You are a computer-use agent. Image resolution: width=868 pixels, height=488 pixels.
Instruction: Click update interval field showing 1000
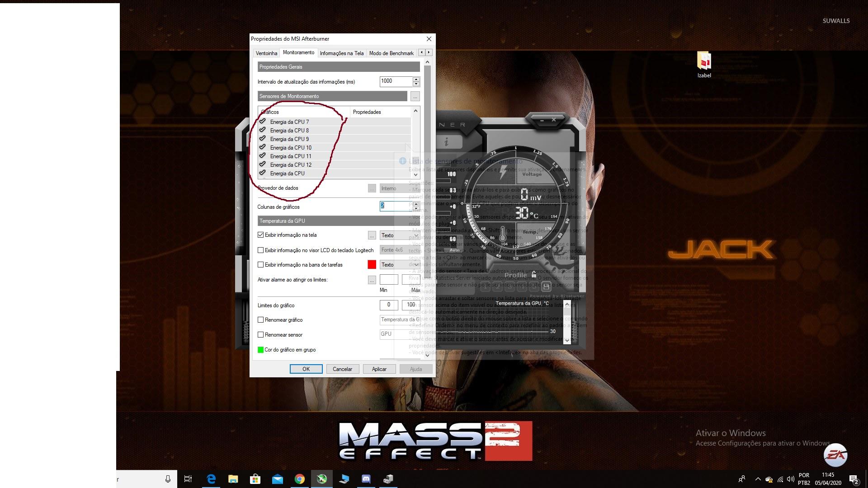point(396,81)
